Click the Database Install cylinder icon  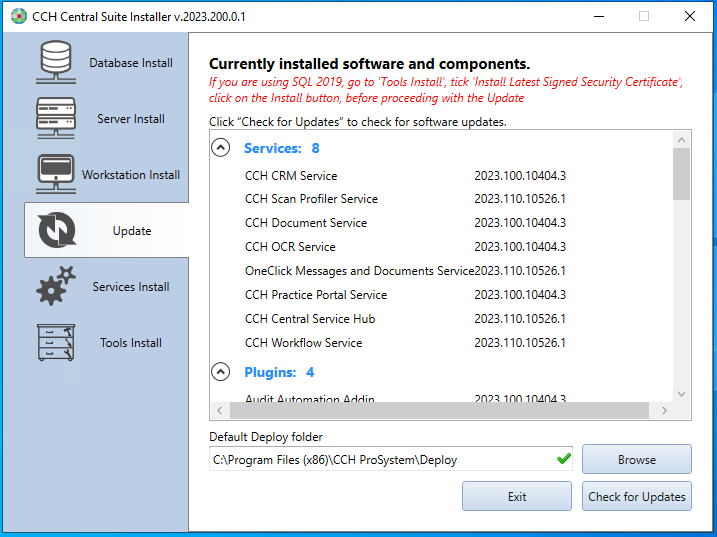pyautogui.click(x=57, y=62)
